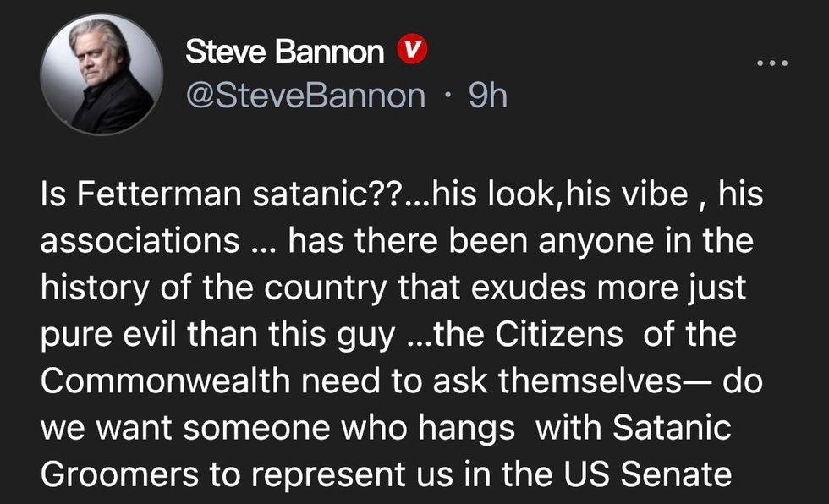Click the word "themselves" in the post
The width and height of the screenshot is (829, 504).
coord(590,381)
